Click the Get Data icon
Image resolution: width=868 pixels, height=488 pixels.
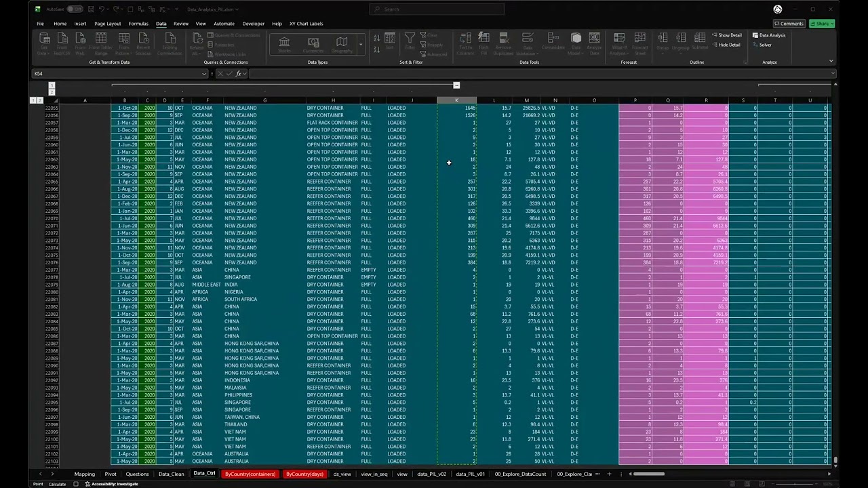(44, 43)
